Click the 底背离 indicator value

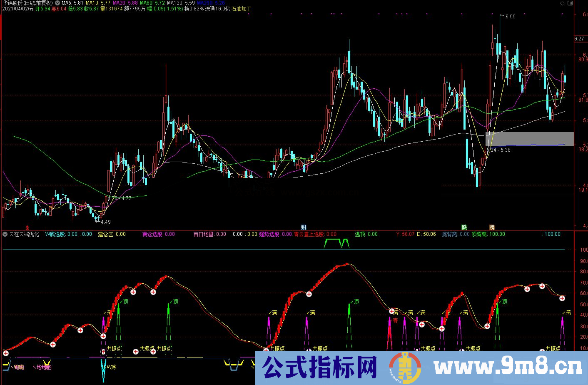click(456, 234)
